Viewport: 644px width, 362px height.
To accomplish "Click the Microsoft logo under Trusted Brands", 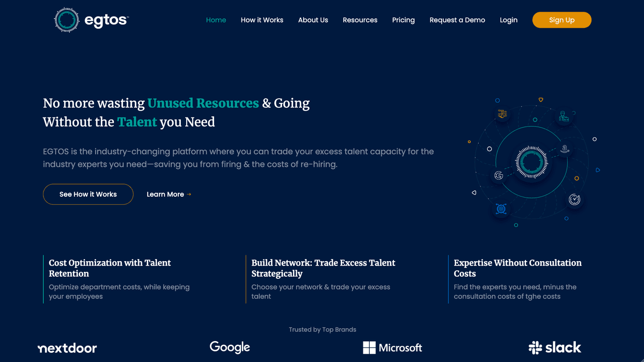I will pyautogui.click(x=392, y=348).
